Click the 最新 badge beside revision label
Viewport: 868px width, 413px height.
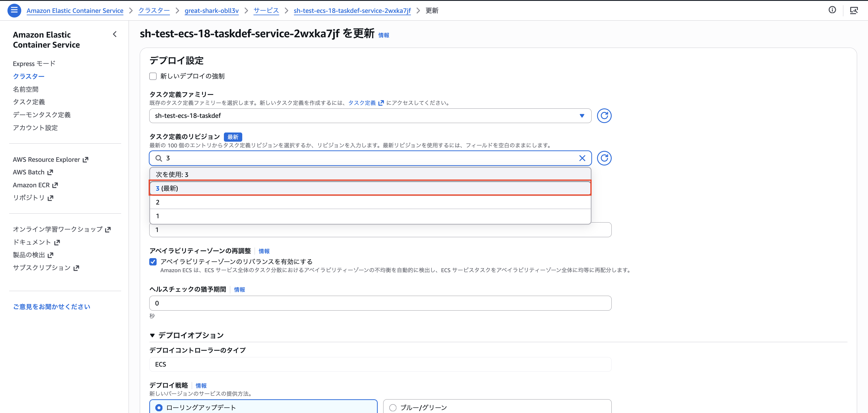coord(233,137)
